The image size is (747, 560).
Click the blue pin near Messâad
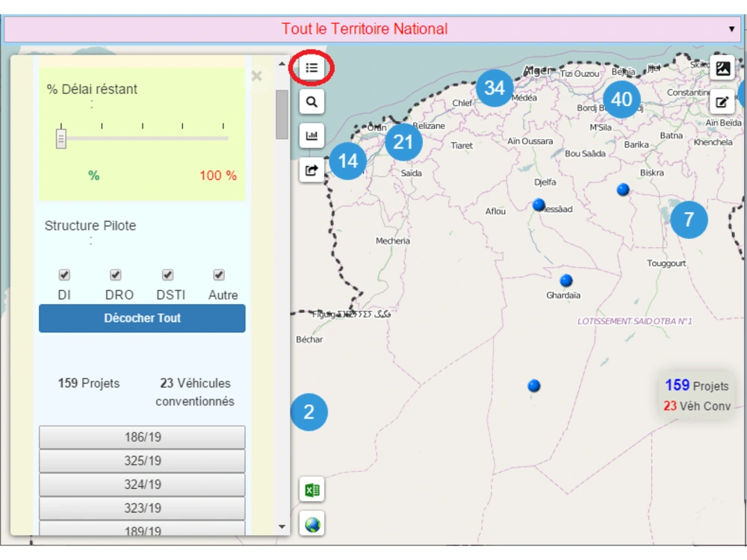539,205
